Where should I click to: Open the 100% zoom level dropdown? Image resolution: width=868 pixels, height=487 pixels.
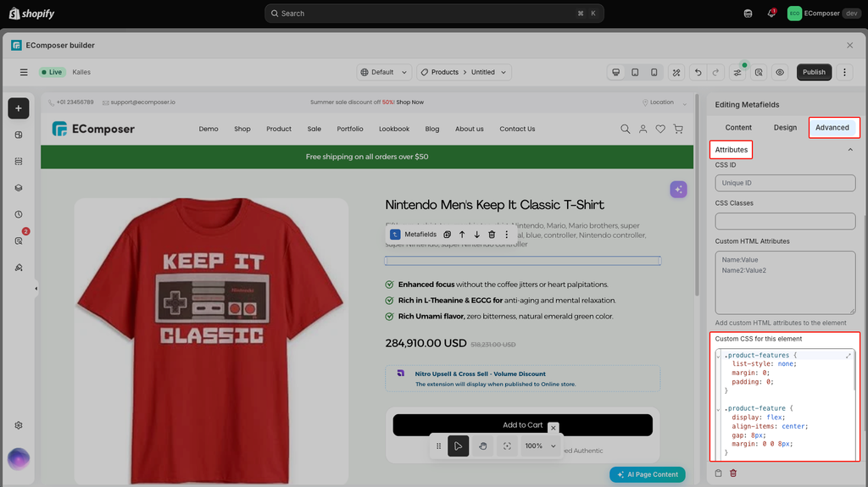(541, 446)
